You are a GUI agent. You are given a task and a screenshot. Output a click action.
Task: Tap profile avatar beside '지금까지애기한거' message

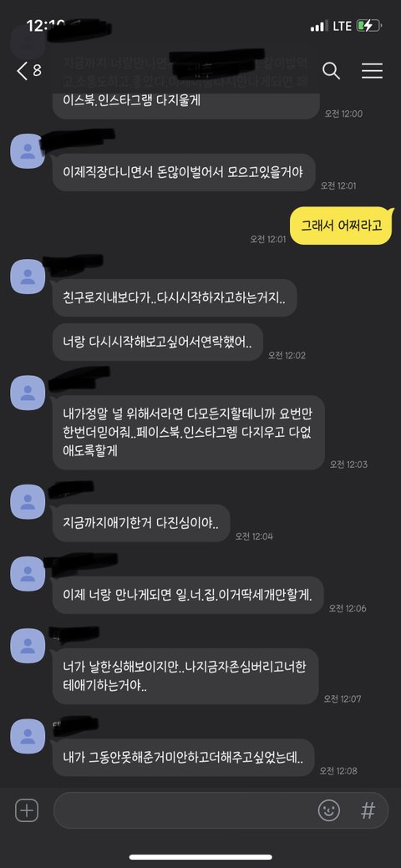click(x=28, y=501)
